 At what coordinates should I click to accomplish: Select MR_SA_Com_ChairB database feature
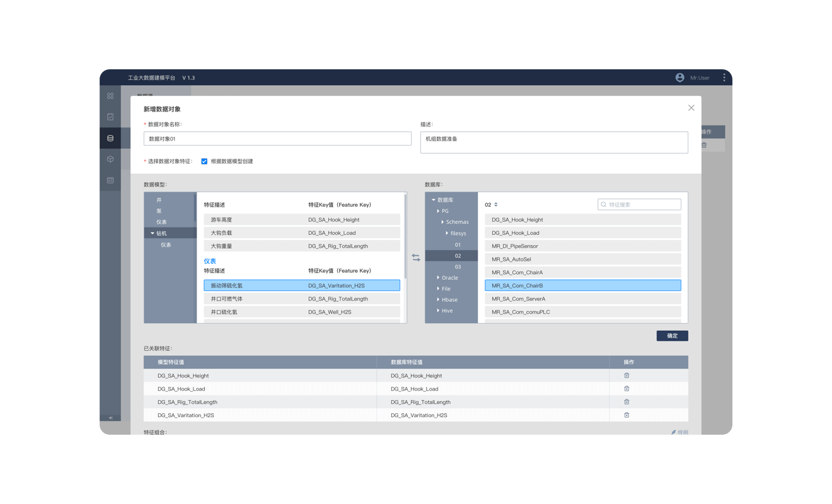[x=583, y=285]
